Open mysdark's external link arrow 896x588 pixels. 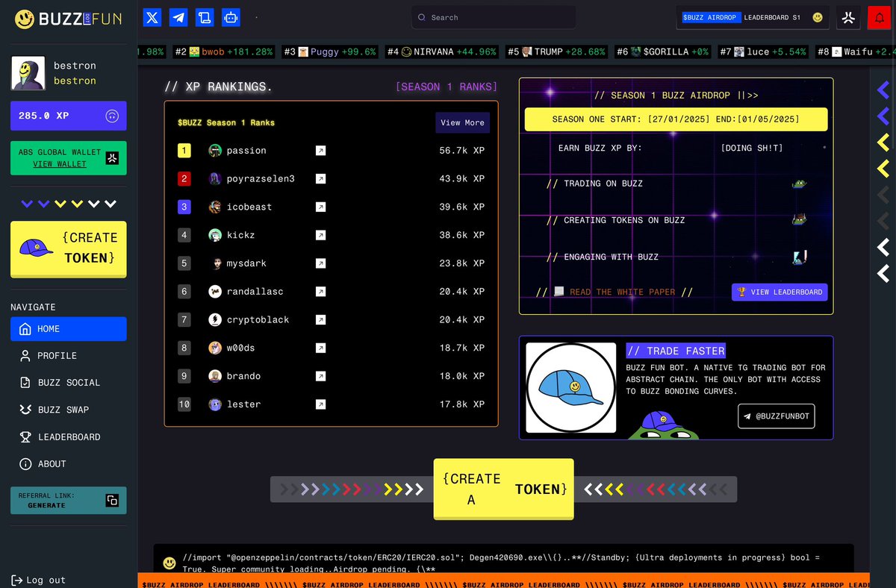click(320, 263)
